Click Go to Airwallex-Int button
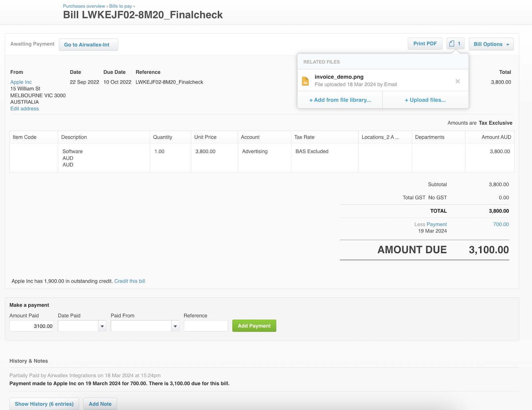Screen dimensions: 532x410 (x=88, y=45)
